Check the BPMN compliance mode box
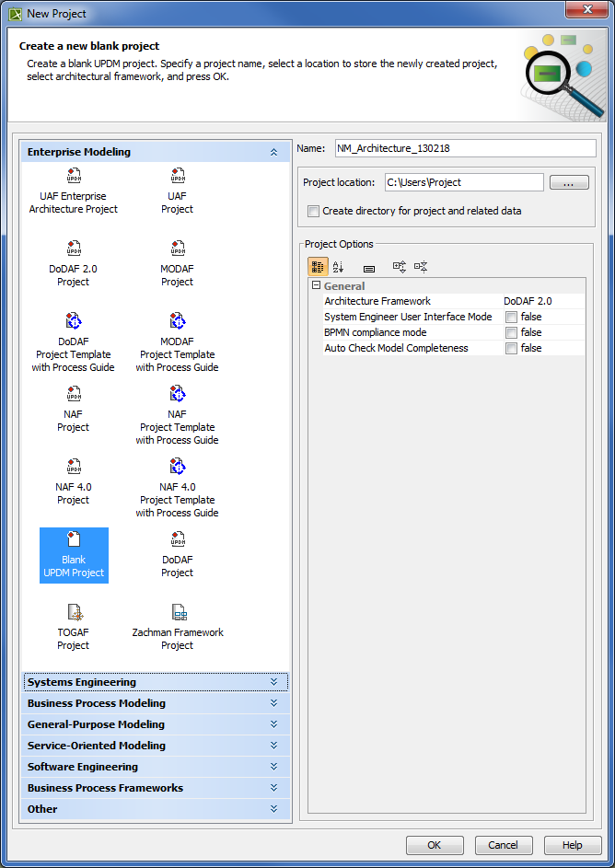The image size is (615, 868). point(511,333)
